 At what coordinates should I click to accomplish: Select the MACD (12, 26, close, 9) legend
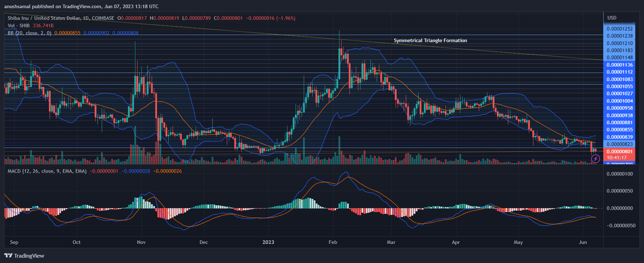[47, 171]
